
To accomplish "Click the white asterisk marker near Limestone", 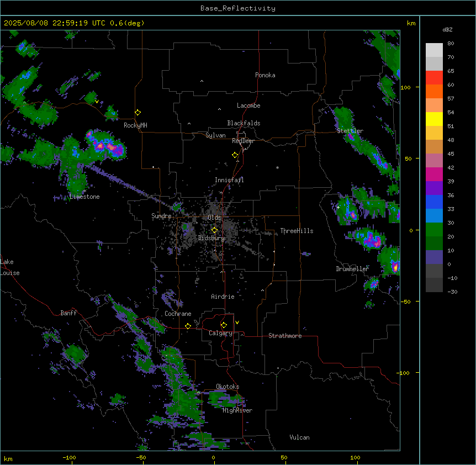I will coord(85,191).
